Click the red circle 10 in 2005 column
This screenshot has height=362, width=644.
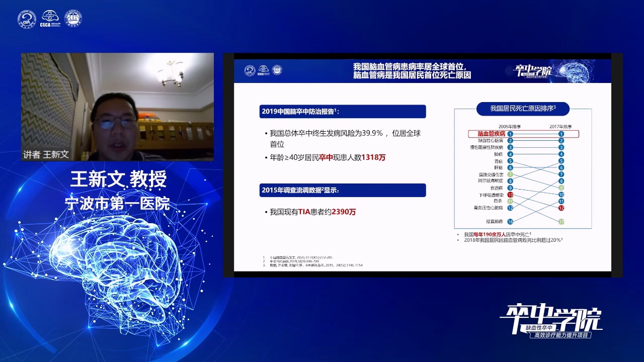[510, 195]
